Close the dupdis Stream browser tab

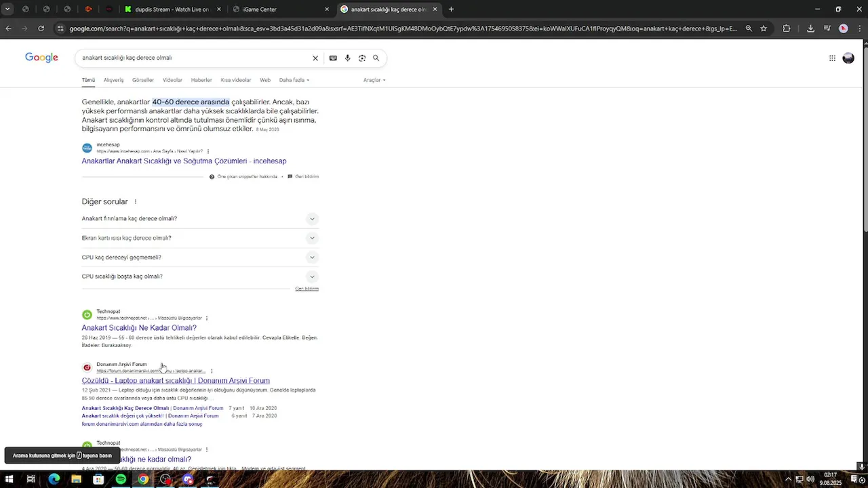coord(219,9)
